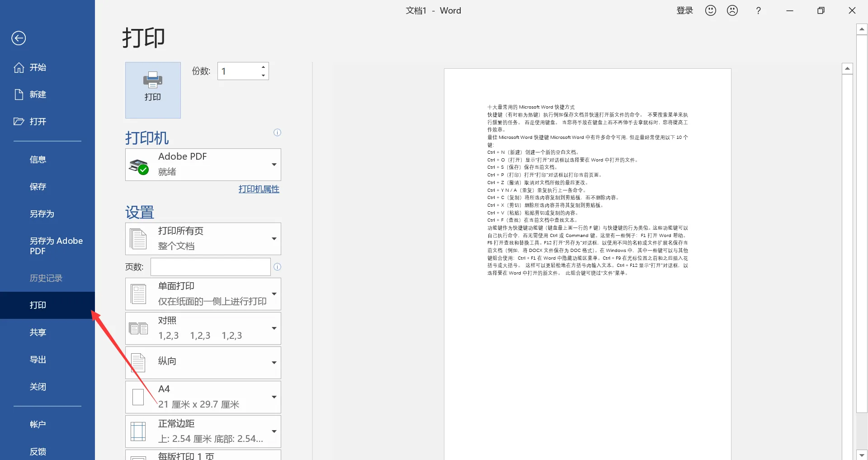Click the large Print button with printer icon
The image size is (868, 460).
coord(153,90)
